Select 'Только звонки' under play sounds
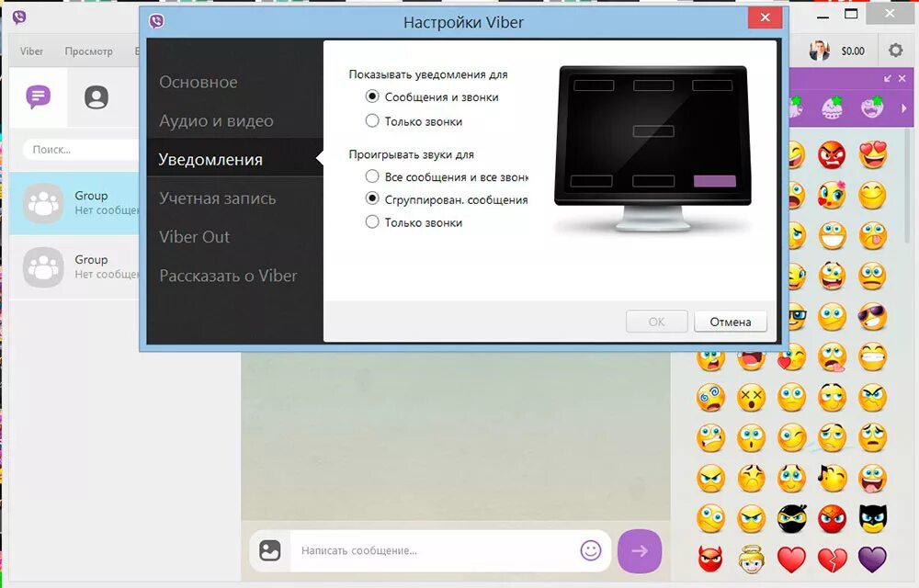The image size is (919, 588). [x=414, y=222]
